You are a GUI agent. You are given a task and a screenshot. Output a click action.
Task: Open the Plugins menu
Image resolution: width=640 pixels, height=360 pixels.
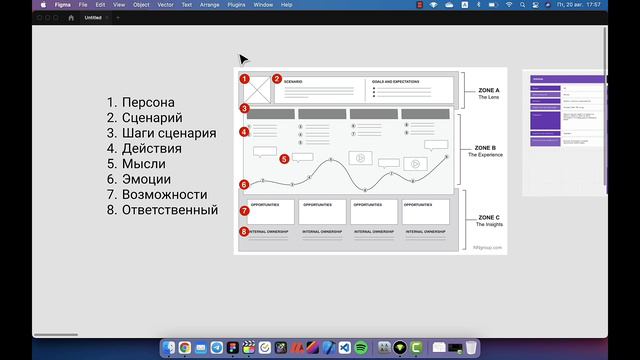236,5
